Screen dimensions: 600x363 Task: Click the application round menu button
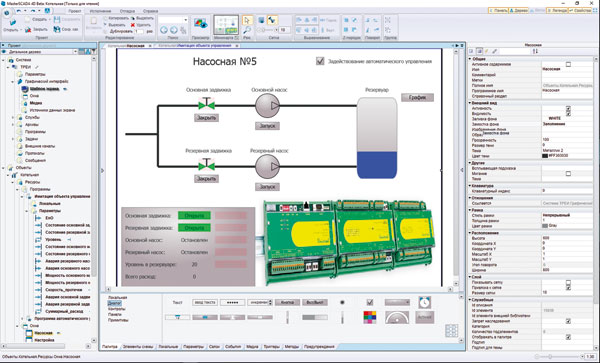coord(7,12)
